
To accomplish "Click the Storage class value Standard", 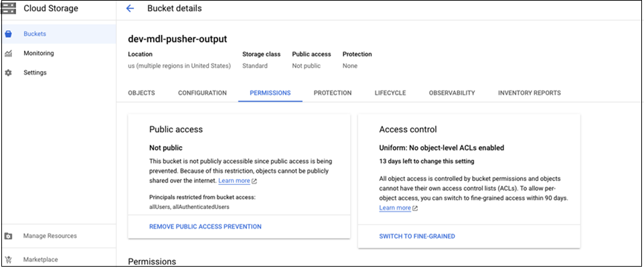I will [254, 66].
